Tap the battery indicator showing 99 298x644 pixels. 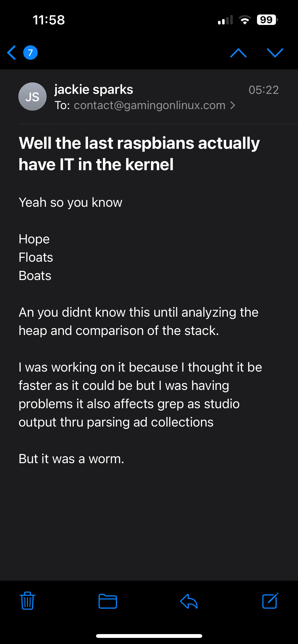(267, 20)
